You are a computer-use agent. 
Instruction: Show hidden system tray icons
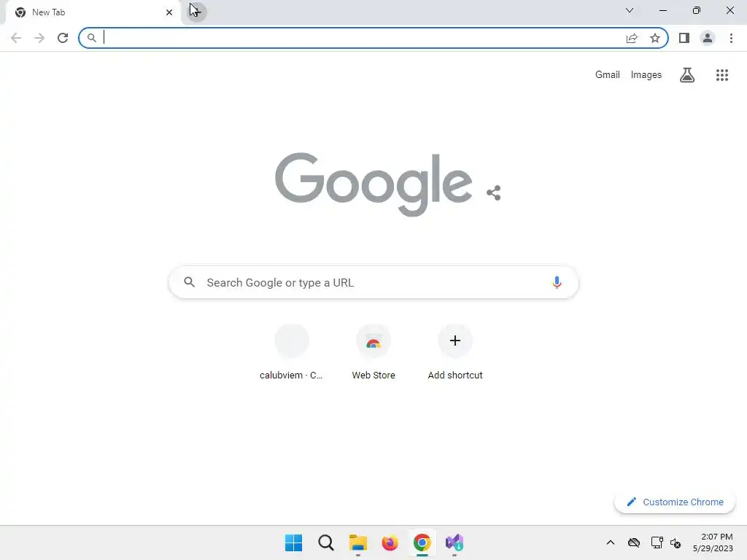[611, 542]
